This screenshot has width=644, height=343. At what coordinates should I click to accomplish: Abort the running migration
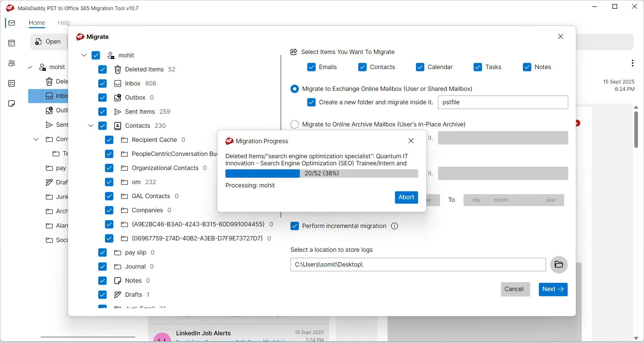[x=406, y=197]
